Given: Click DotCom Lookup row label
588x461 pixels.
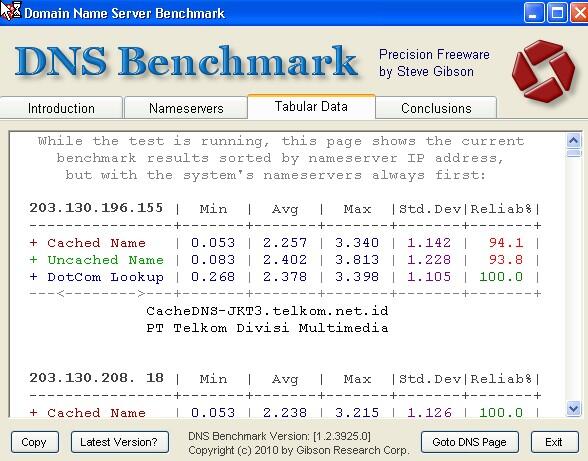Looking at the screenshot, I should click(105, 277).
